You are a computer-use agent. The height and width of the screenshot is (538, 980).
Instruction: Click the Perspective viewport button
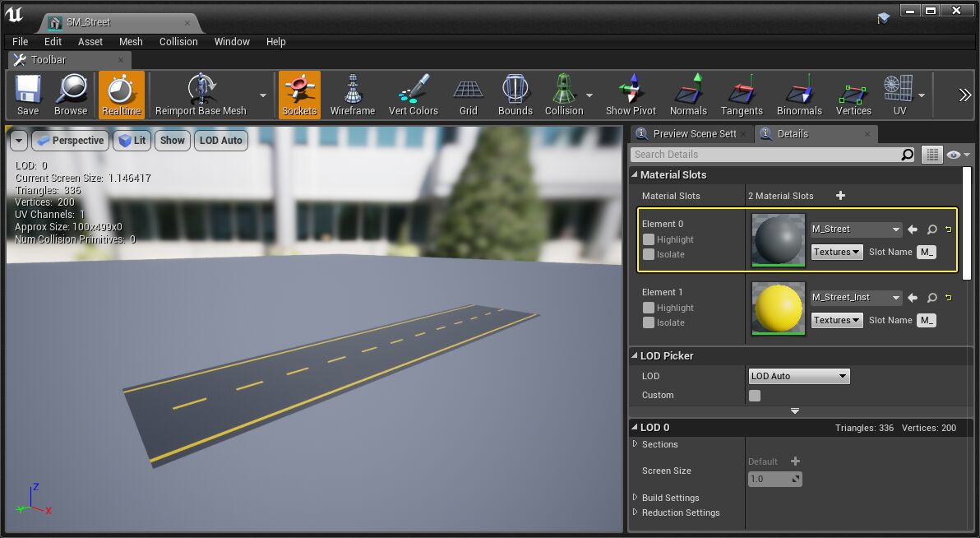[x=70, y=141]
